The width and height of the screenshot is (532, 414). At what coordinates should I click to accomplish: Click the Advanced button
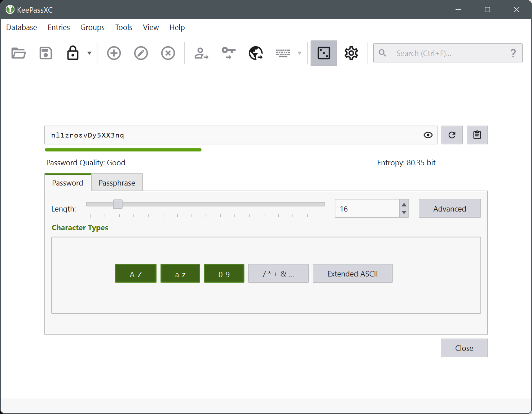[x=449, y=209]
